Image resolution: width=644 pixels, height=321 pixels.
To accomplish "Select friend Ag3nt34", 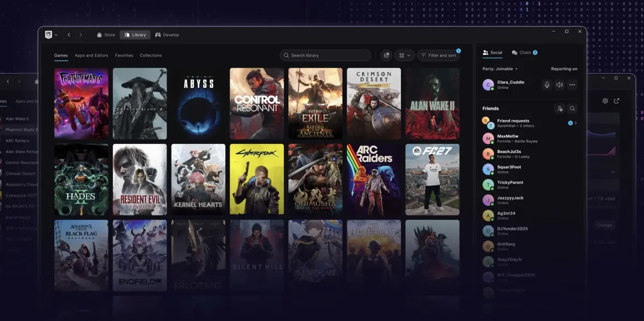I will click(530, 215).
